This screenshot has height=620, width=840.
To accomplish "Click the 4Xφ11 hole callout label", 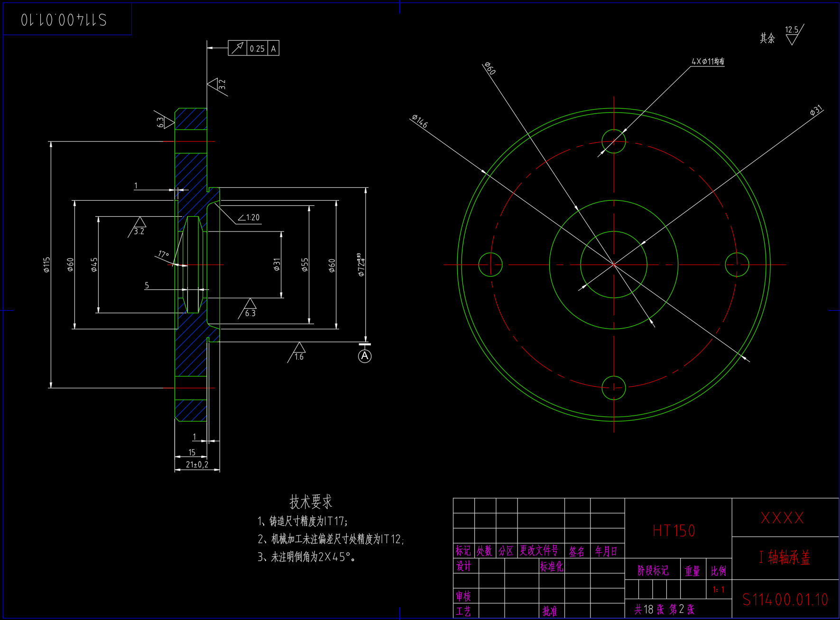I will coord(708,62).
